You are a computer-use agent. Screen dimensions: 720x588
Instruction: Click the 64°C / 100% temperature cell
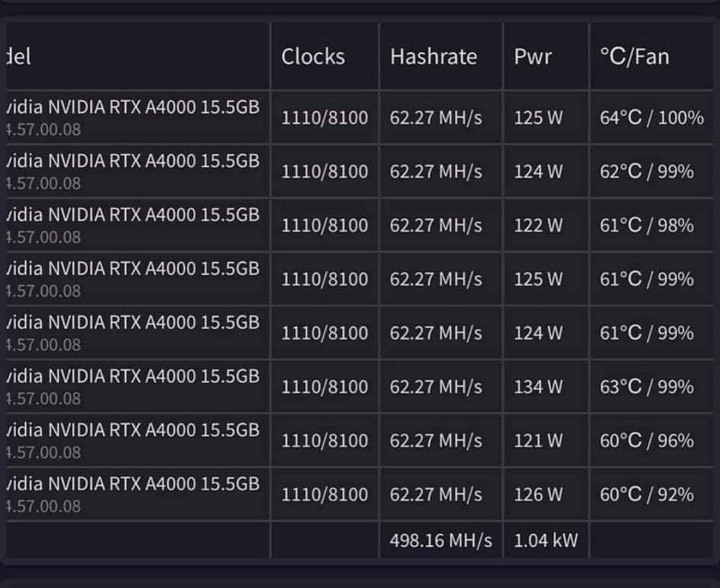coord(651,118)
